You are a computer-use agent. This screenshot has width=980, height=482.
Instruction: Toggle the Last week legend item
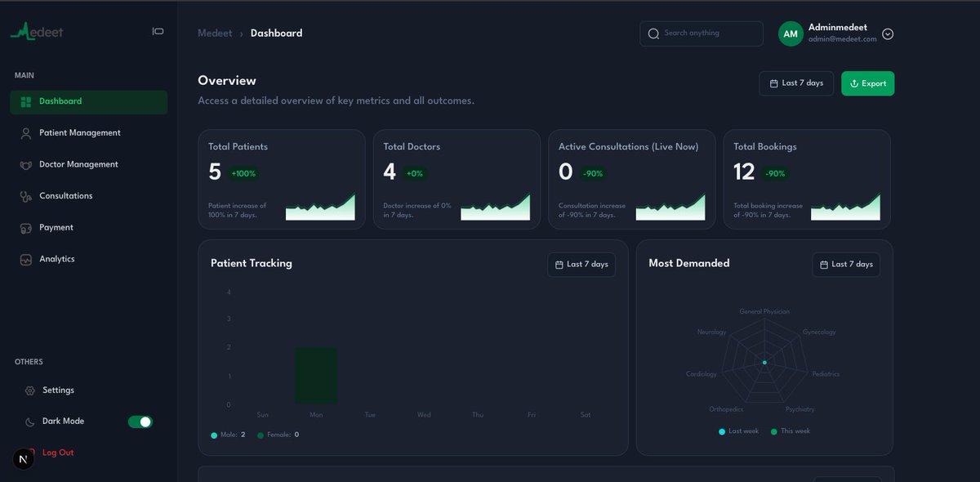tap(738, 431)
